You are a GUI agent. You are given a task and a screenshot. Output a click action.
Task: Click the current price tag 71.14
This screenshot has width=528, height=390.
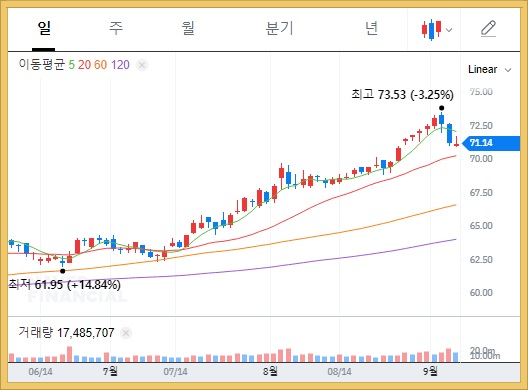(491, 143)
